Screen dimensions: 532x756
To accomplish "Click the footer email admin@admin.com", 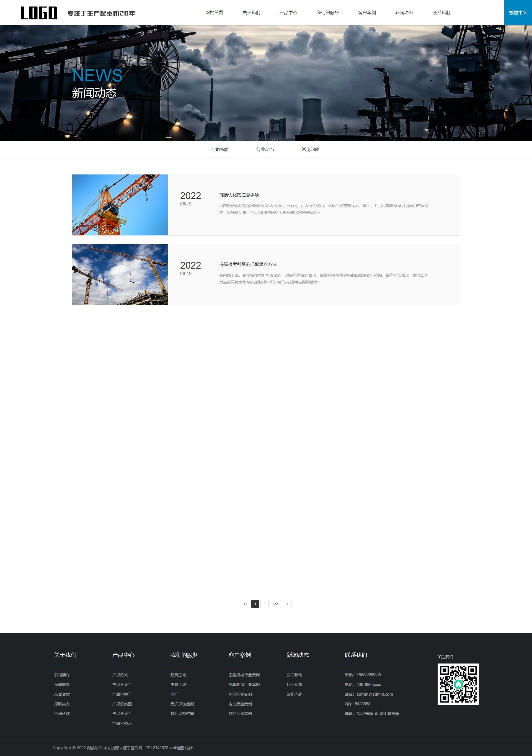I will click(x=375, y=694).
